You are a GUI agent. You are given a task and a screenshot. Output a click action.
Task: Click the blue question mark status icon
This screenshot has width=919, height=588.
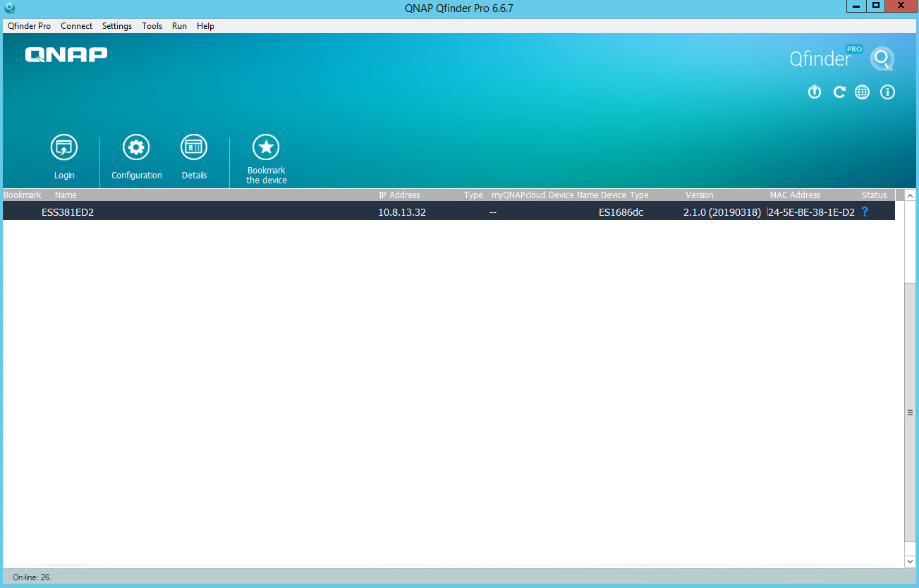[x=865, y=212]
